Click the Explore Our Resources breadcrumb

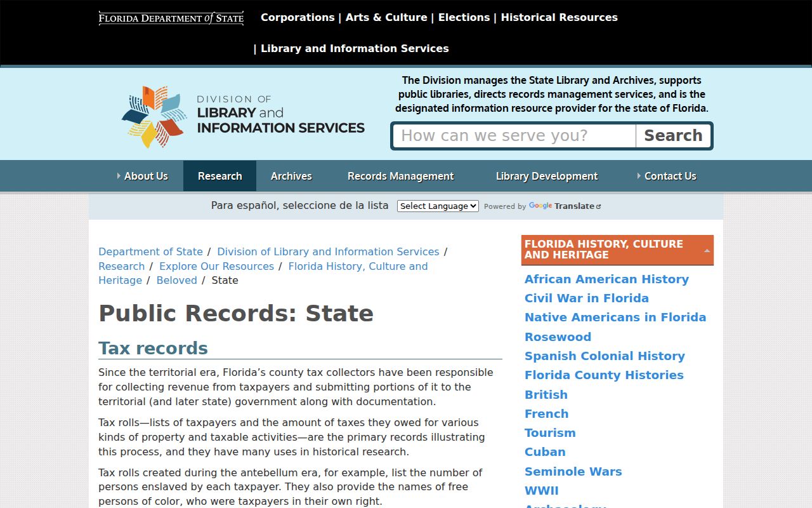216,266
